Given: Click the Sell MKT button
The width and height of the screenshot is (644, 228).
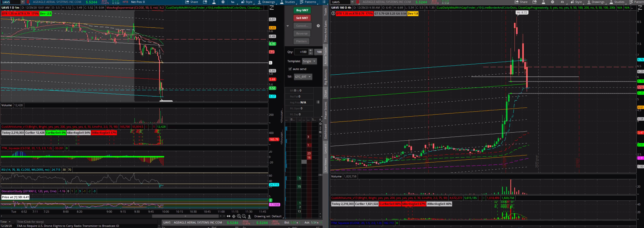Looking at the screenshot, I should pos(302,18).
